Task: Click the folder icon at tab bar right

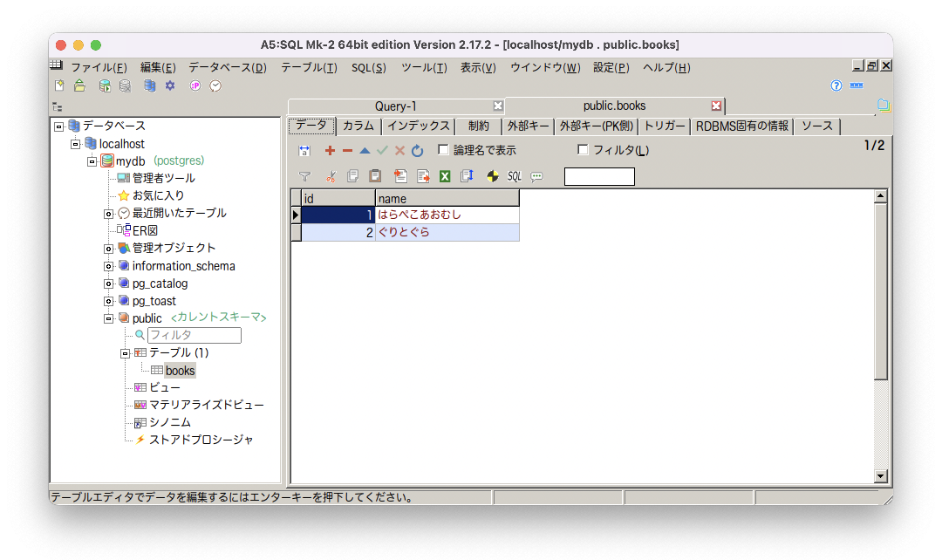Action: click(883, 106)
